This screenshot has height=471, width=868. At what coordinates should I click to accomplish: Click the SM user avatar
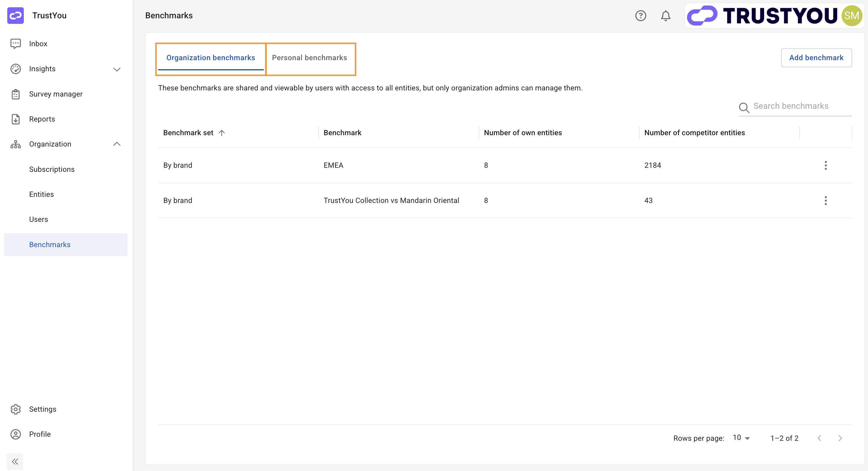[851, 15]
